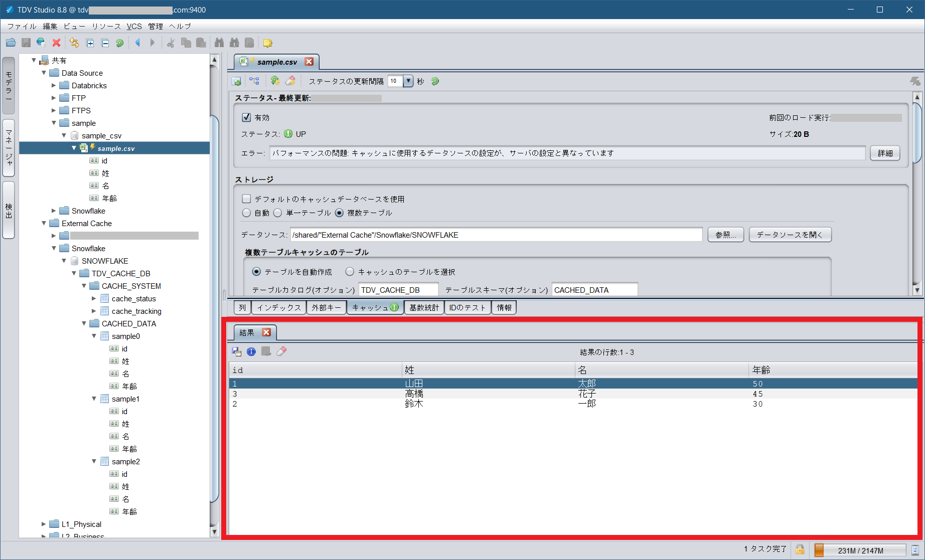Select the 単一テーブル radio button
The width and height of the screenshot is (925, 560).
pos(277,213)
